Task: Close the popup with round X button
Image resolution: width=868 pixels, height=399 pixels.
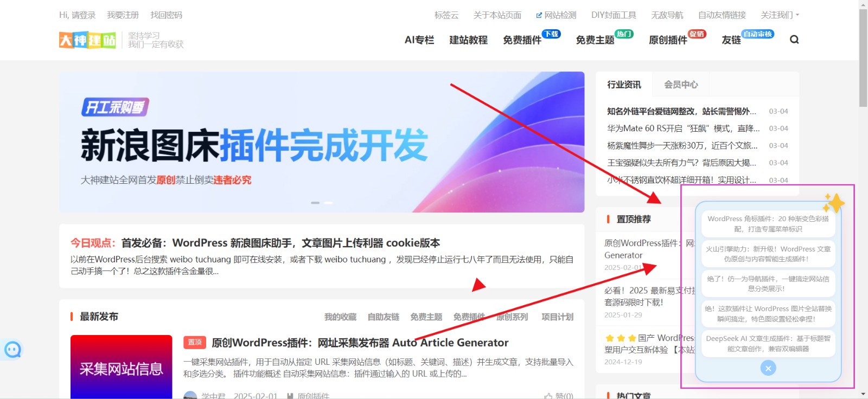Action: (x=768, y=369)
